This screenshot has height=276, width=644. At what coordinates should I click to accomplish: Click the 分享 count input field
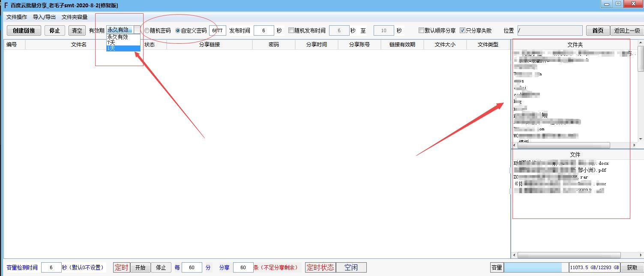(243, 267)
